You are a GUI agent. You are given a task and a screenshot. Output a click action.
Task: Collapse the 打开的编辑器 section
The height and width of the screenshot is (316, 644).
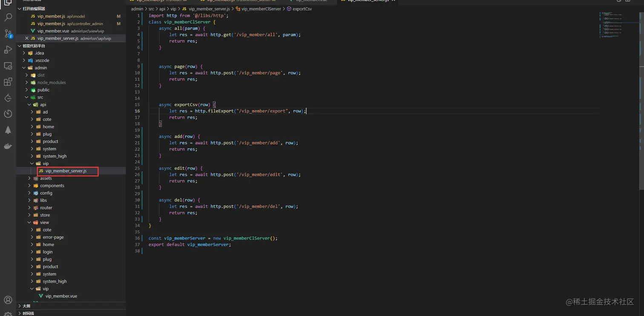click(20, 9)
